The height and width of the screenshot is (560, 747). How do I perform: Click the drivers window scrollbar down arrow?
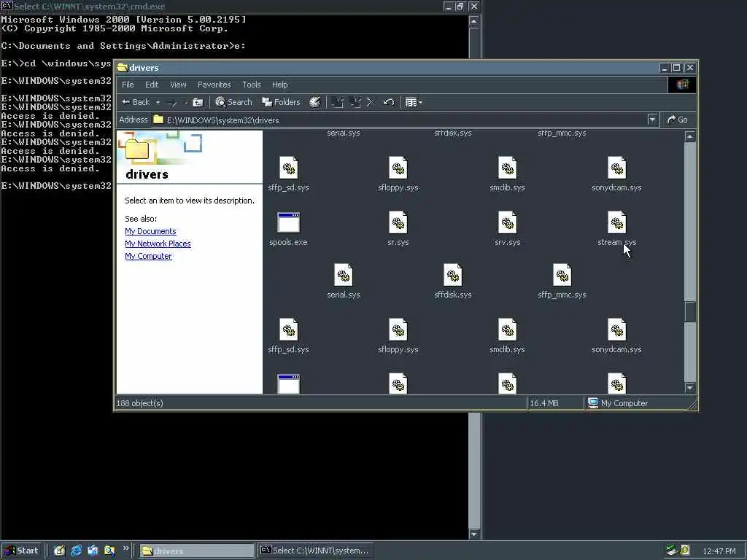tap(690, 388)
